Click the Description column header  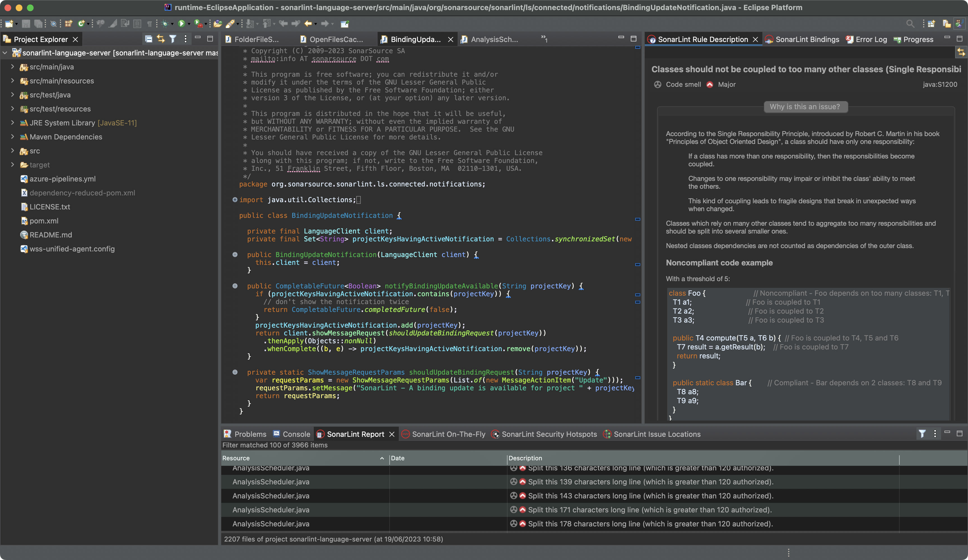702,458
